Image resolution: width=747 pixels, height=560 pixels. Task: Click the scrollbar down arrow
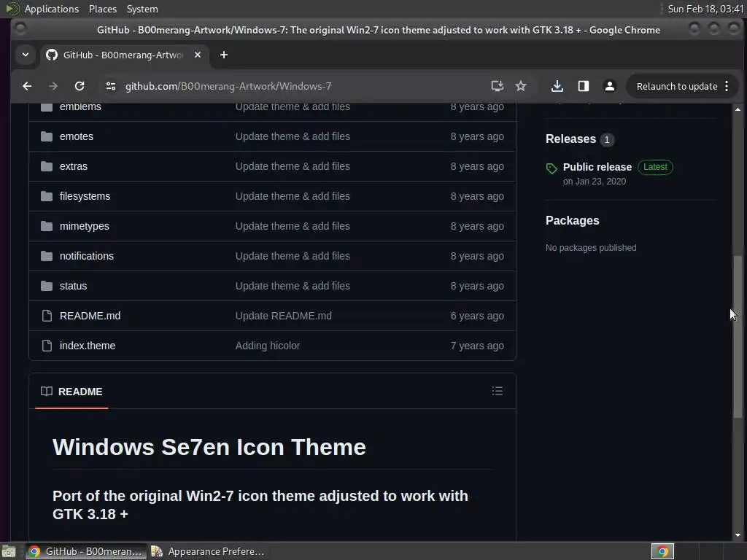(738, 535)
